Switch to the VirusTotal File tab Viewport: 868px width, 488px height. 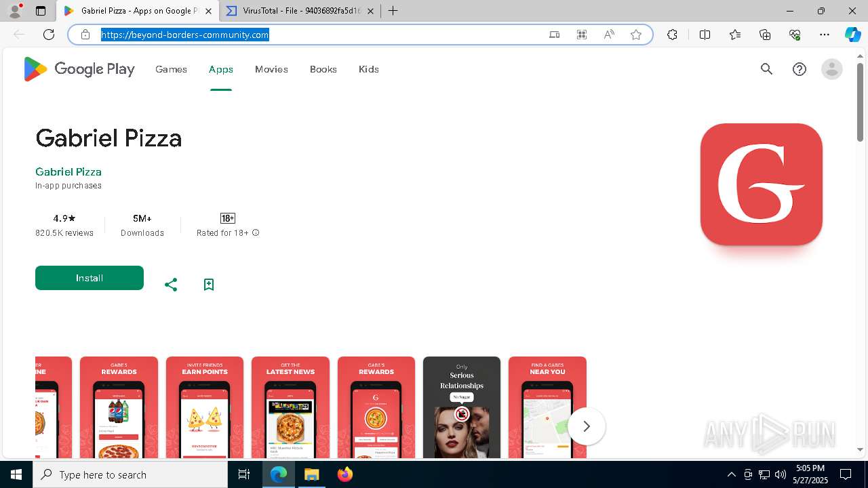point(300,11)
